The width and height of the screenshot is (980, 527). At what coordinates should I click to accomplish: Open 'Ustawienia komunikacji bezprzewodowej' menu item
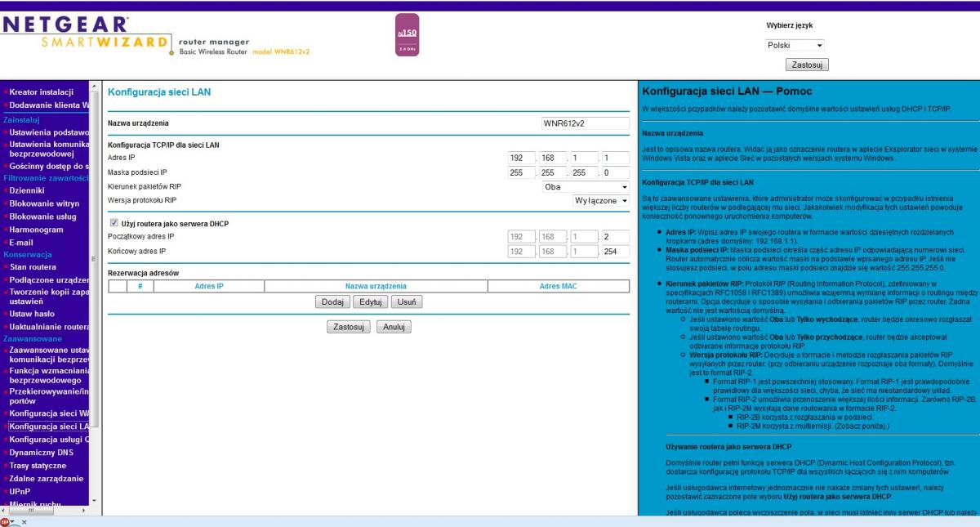pos(49,150)
